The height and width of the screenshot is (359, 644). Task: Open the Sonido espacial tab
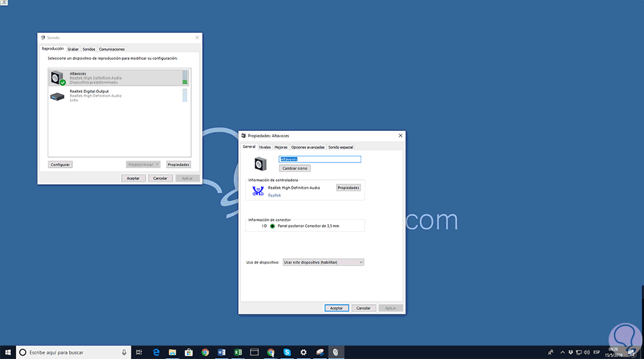pos(341,147)
